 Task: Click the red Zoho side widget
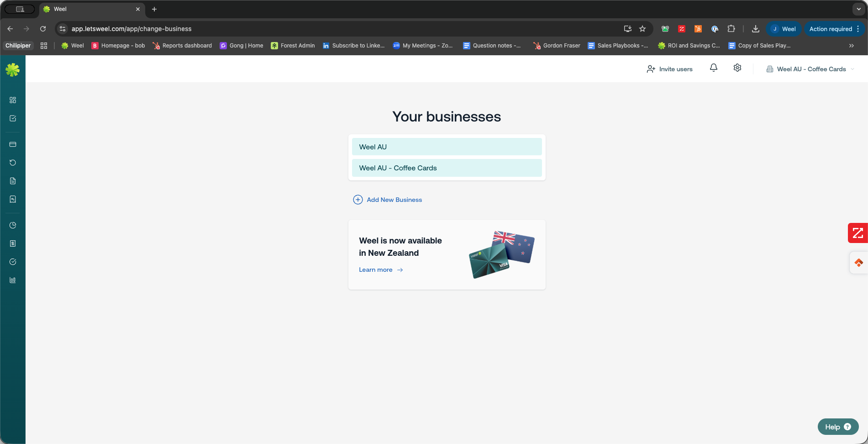[858, 233]
